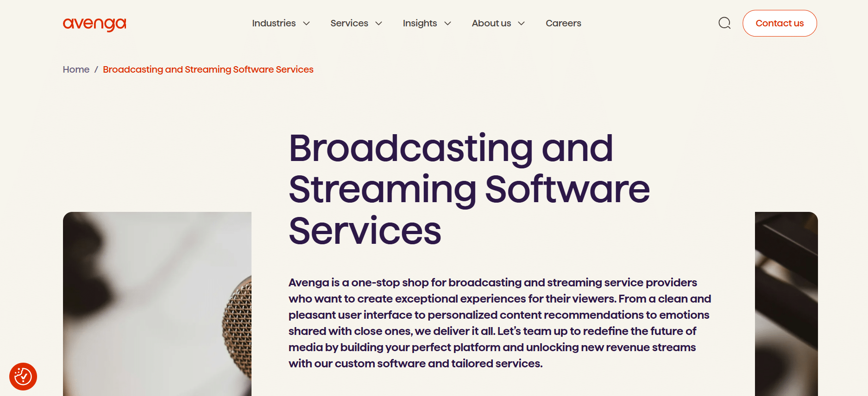Open the About us menu
The width and height of the screenshot is (868, 396).
tap(491, 23)
